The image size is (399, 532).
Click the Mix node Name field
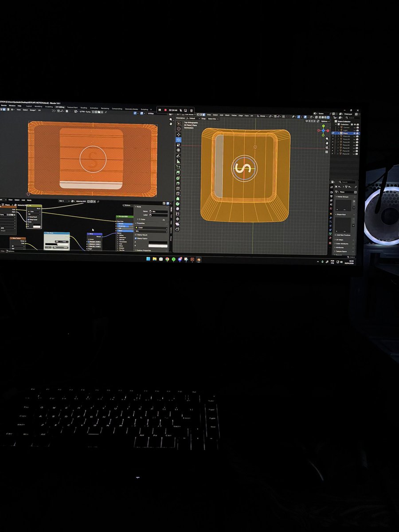coord(158,211)
